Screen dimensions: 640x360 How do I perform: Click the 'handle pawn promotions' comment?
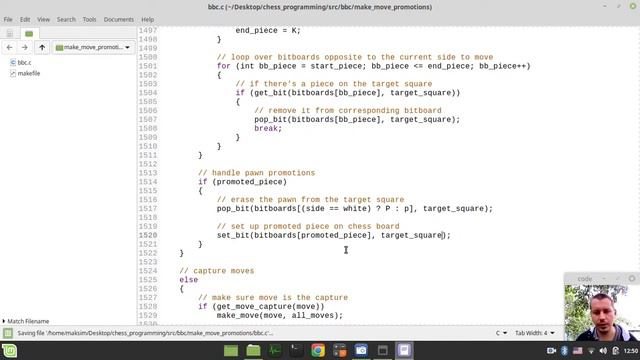pos(256,173)
